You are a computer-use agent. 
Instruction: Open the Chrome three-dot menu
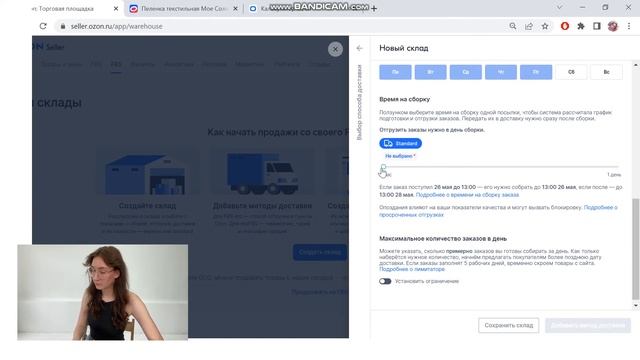pyautogui.click(x=629, y=26)
